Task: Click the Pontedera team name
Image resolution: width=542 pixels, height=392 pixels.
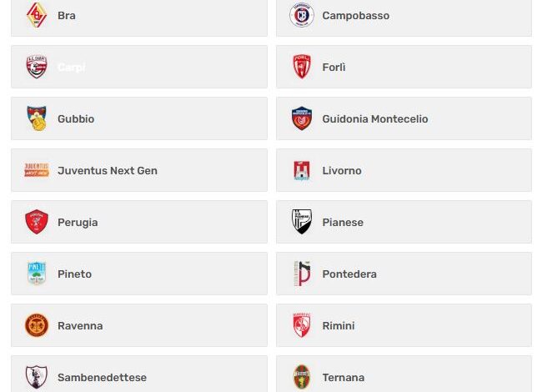Action: click(349, 274)
